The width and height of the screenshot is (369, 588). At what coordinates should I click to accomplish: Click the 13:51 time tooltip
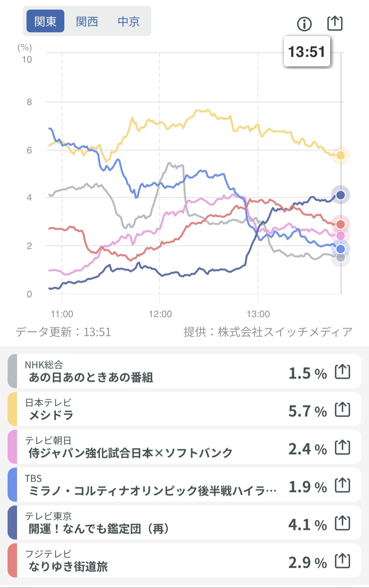pos(307,52)
